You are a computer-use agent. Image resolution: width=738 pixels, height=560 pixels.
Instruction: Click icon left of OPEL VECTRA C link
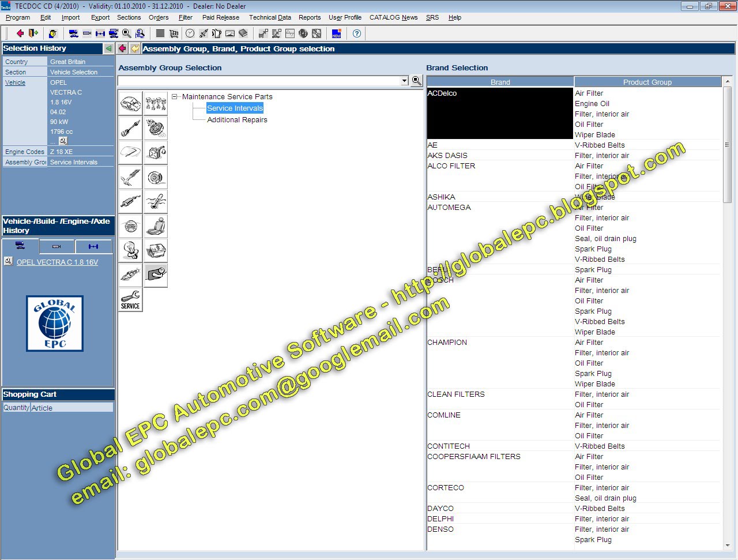click(8, 261)
